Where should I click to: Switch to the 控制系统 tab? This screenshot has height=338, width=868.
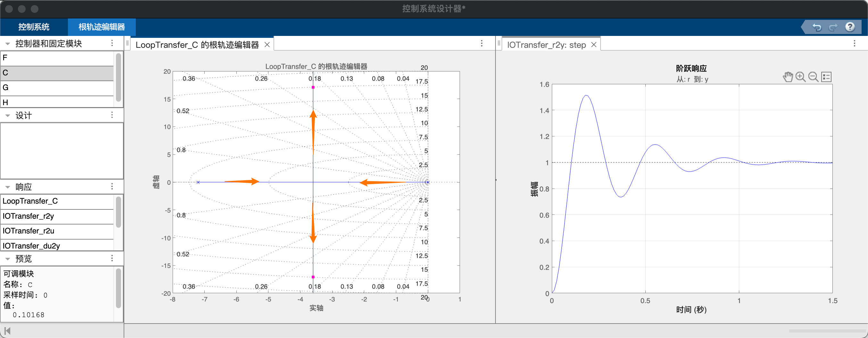point(34,27)
